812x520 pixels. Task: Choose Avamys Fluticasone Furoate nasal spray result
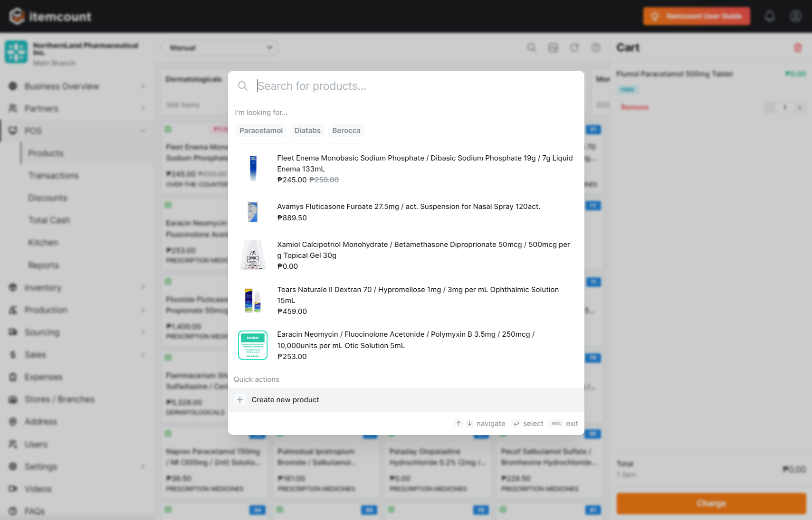[x=406, y=212]
